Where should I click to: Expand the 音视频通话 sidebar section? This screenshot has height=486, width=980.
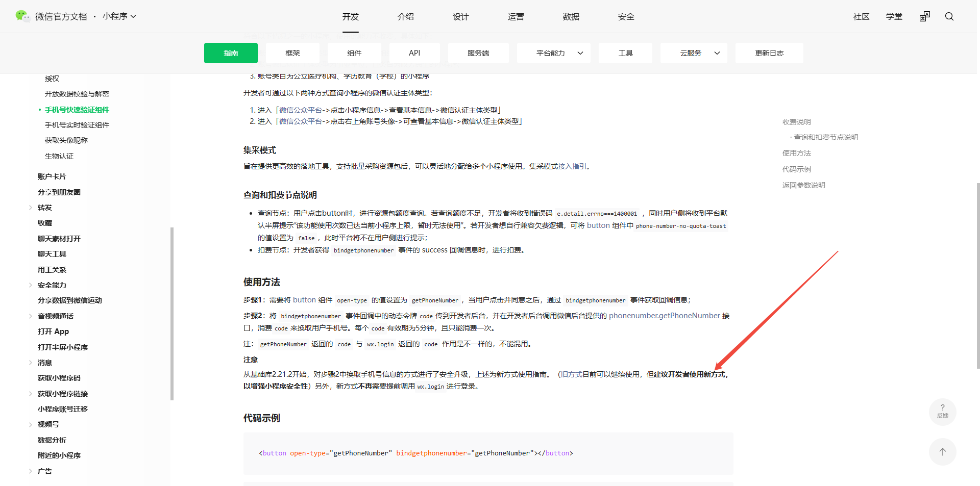31,316
